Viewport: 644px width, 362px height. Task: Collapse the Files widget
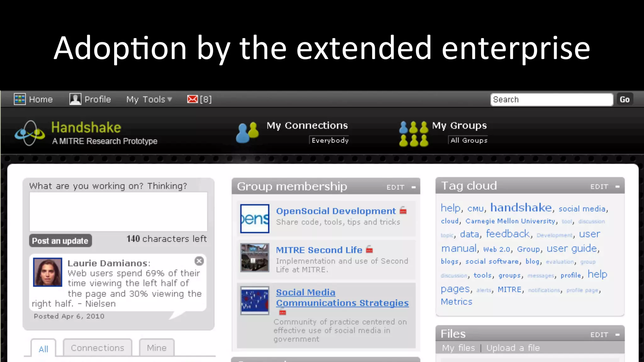pos(617,335)
